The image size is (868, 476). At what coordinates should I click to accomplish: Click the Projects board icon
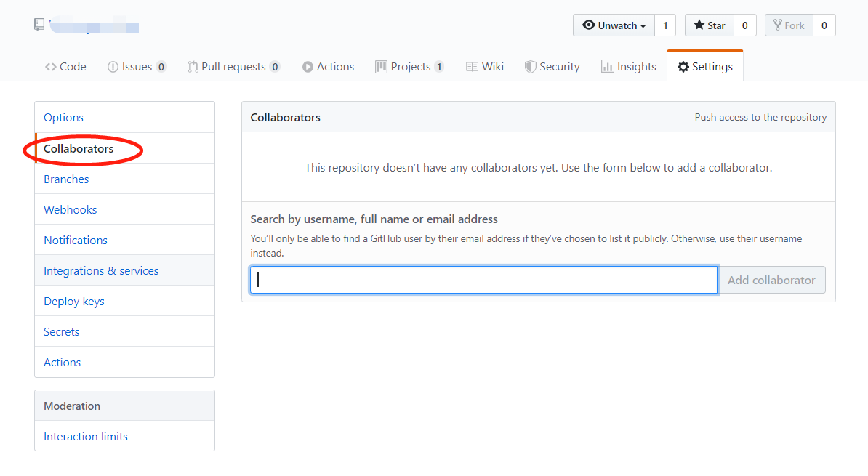click(381, 67)
